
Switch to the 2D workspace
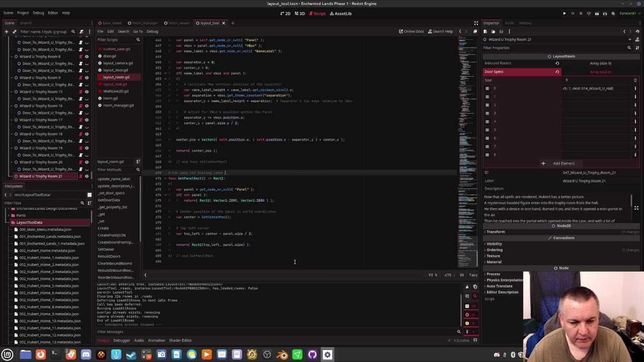[285, 14]
